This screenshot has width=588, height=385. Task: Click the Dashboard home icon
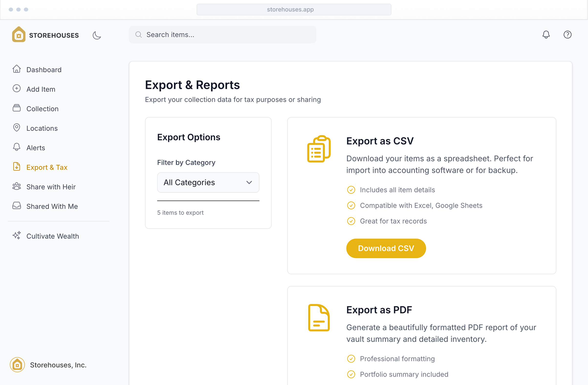click(x=17, y=69)
